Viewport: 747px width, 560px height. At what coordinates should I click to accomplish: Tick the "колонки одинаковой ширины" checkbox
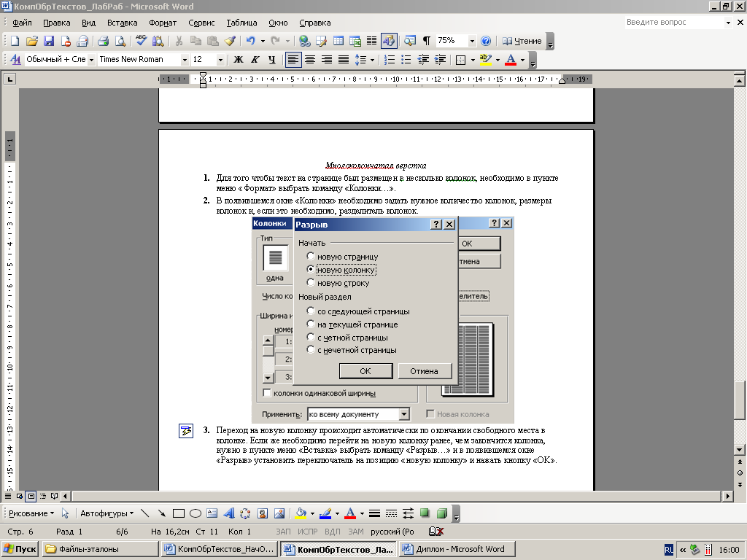[267, 394]
